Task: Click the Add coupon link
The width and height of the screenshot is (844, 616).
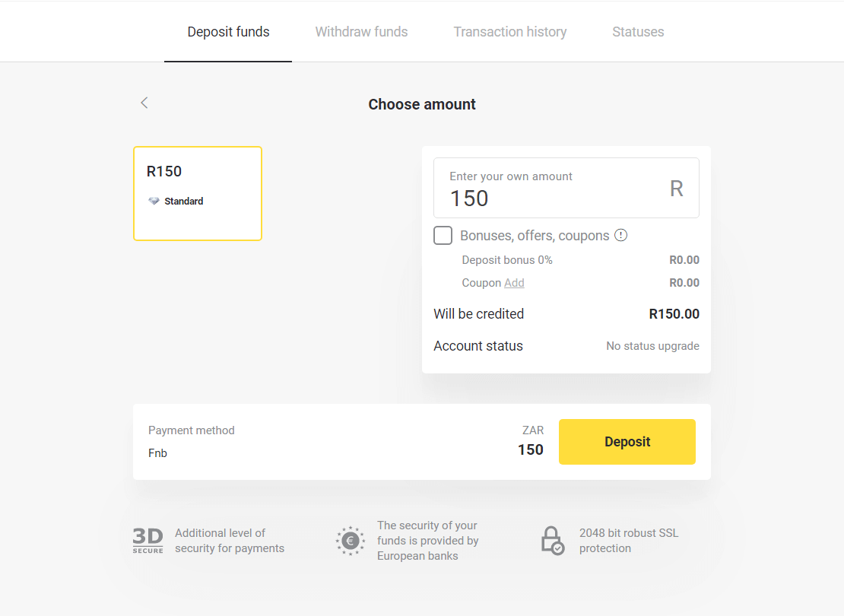Action: [x=514, y=283]
